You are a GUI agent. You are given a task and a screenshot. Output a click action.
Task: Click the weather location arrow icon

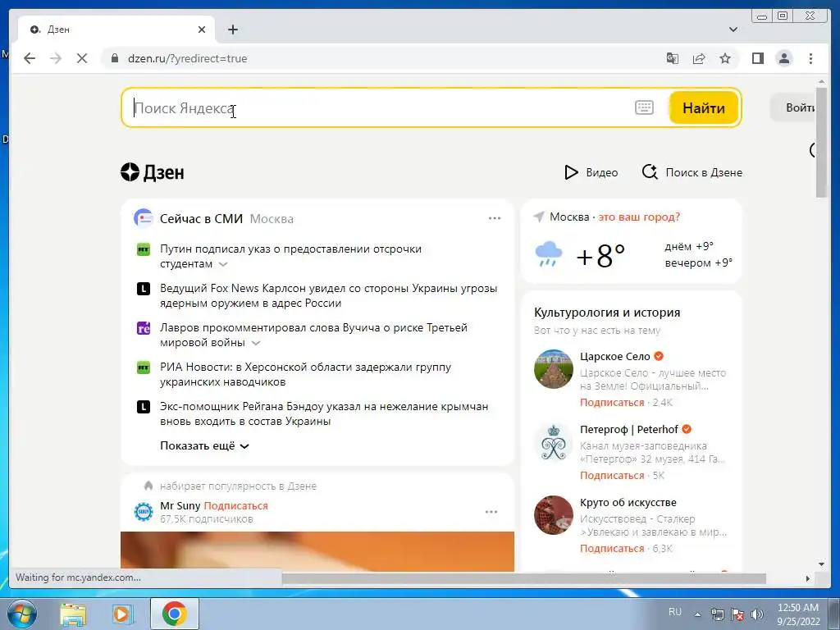539,217
